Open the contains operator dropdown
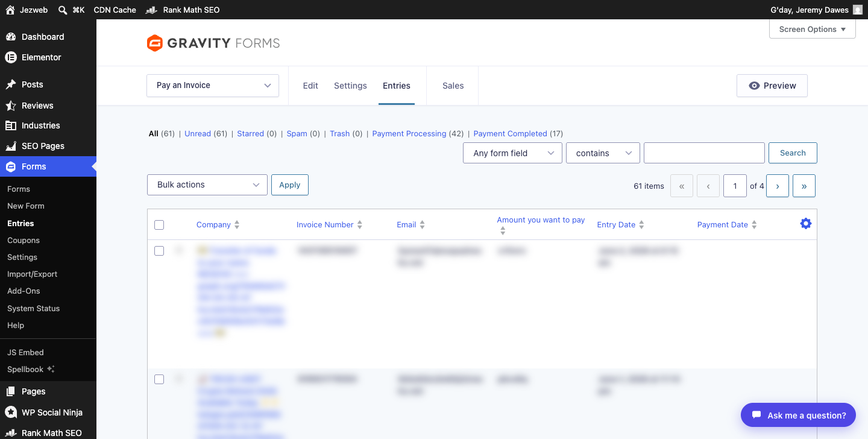 coord(603,153)
